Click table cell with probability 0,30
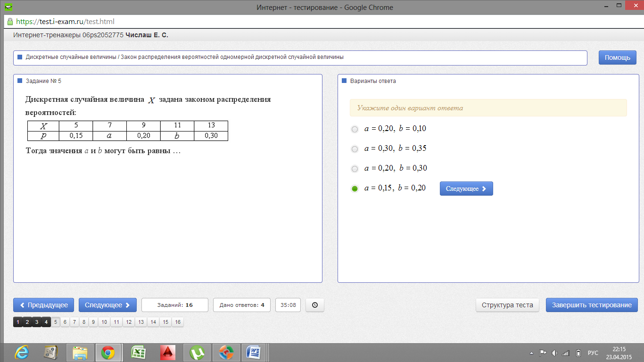The height and width of the screenshot is (362, 644). pyautogui.click(x=211, y=136)
